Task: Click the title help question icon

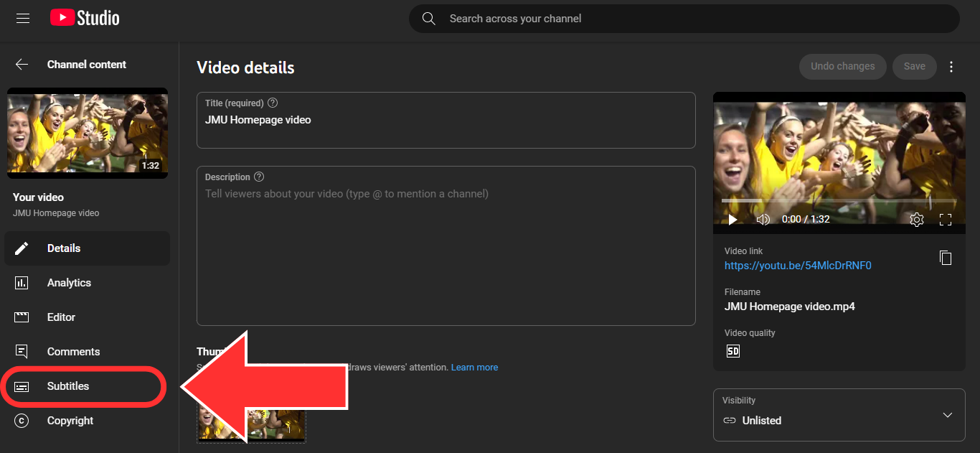Action: point(273,103)
